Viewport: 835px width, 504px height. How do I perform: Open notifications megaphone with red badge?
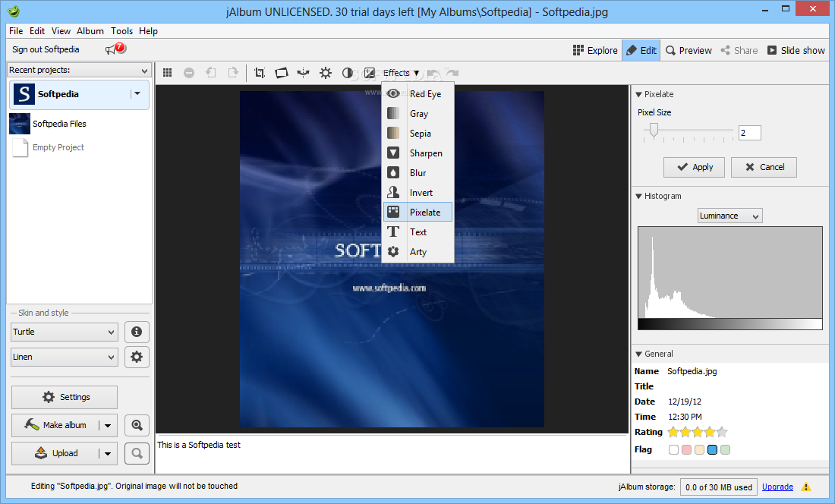click(x=115, y=49)
